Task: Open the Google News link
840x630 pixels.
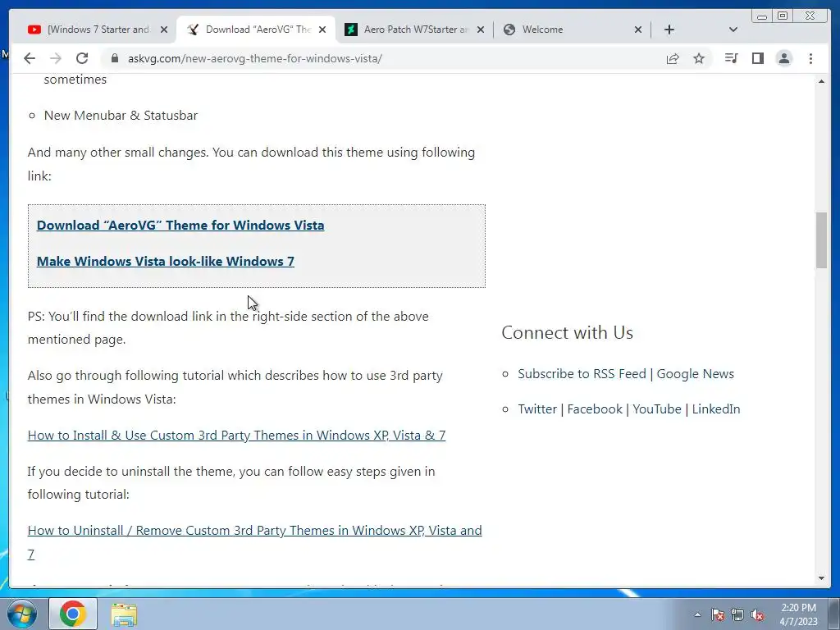Action: (696, 373)
